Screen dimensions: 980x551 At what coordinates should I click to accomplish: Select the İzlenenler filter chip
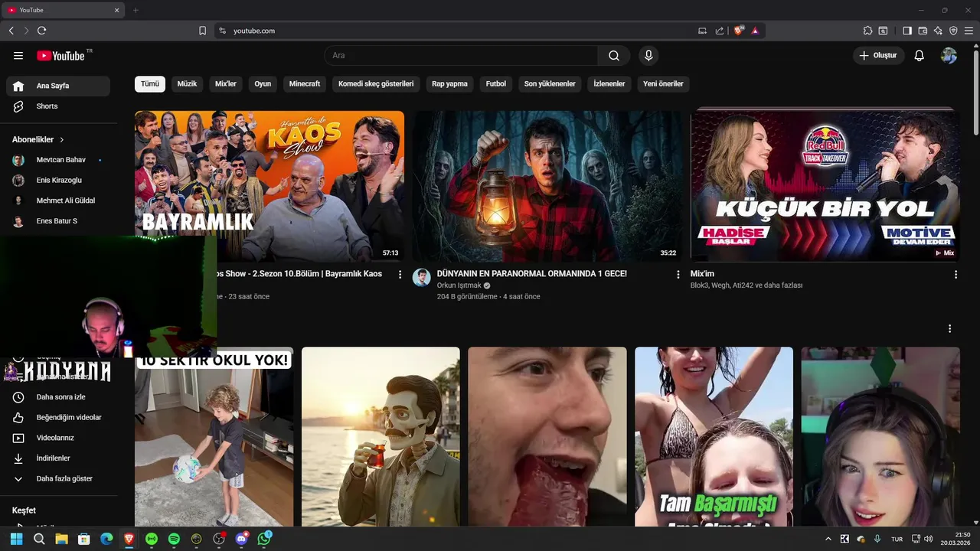point(609,83)
